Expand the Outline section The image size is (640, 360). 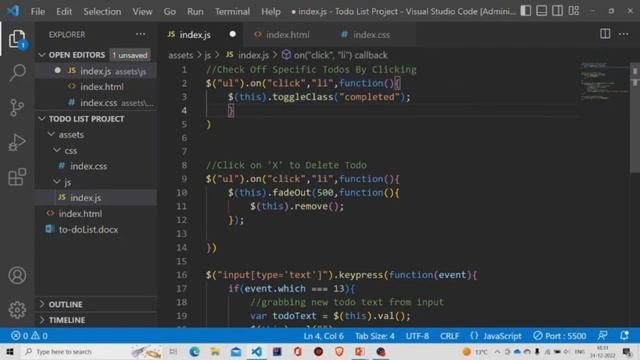click(x=65, y=304)
